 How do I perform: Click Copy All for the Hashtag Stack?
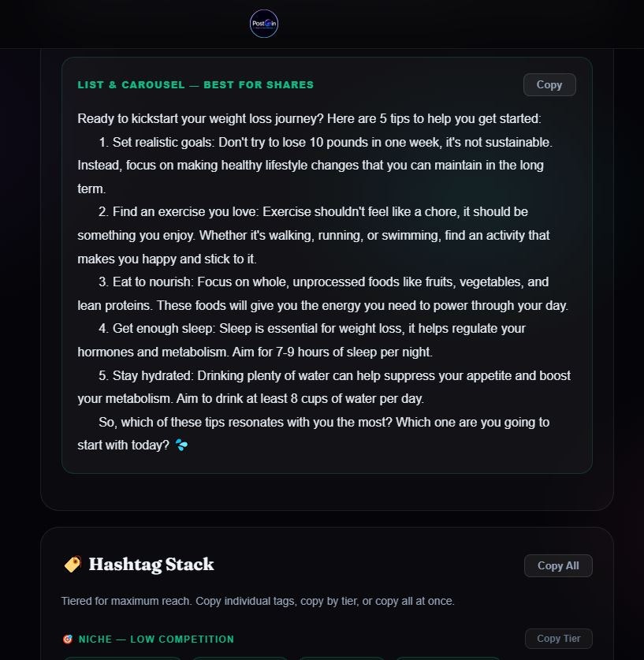point(558,565)
